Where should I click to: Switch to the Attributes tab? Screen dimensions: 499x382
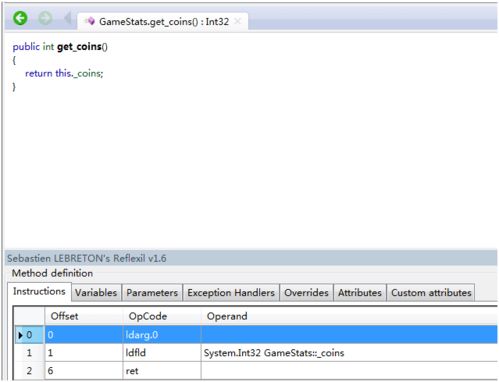[360, 293]
